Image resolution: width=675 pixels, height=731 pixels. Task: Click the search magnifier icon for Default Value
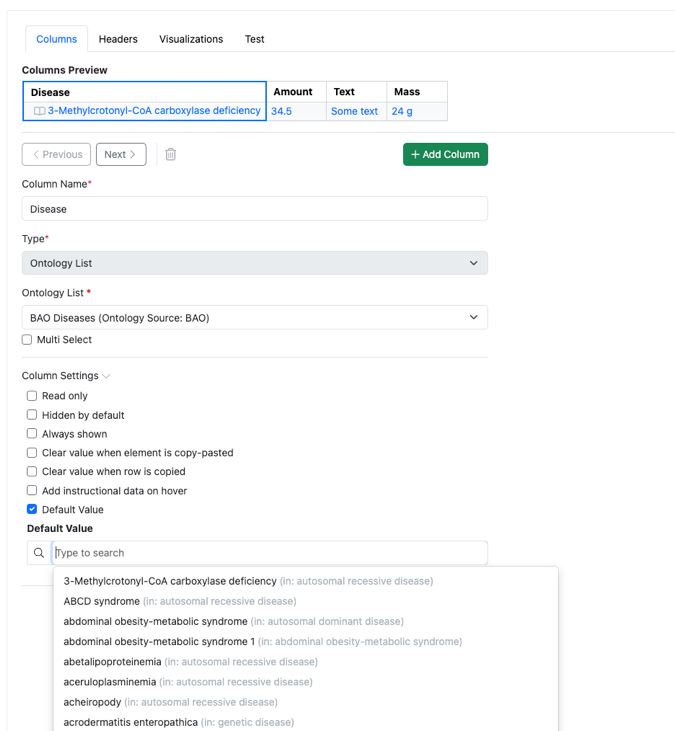[39, 553]
